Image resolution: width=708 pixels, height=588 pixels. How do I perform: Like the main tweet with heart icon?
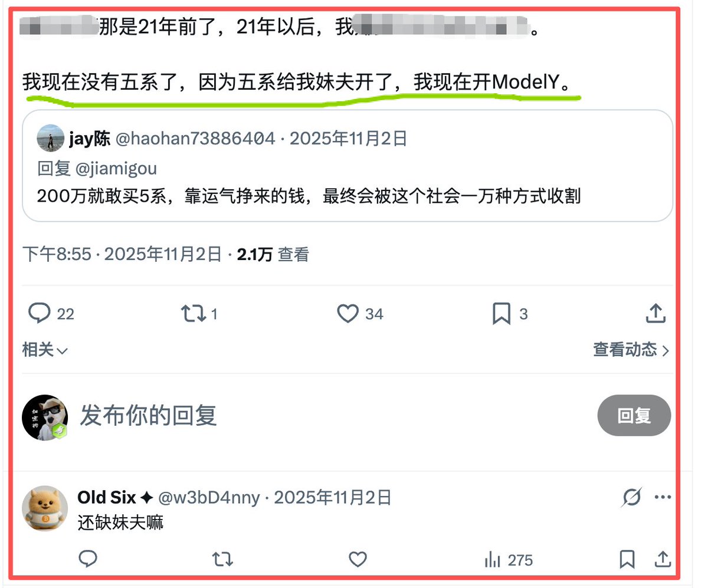coord(348,313)
